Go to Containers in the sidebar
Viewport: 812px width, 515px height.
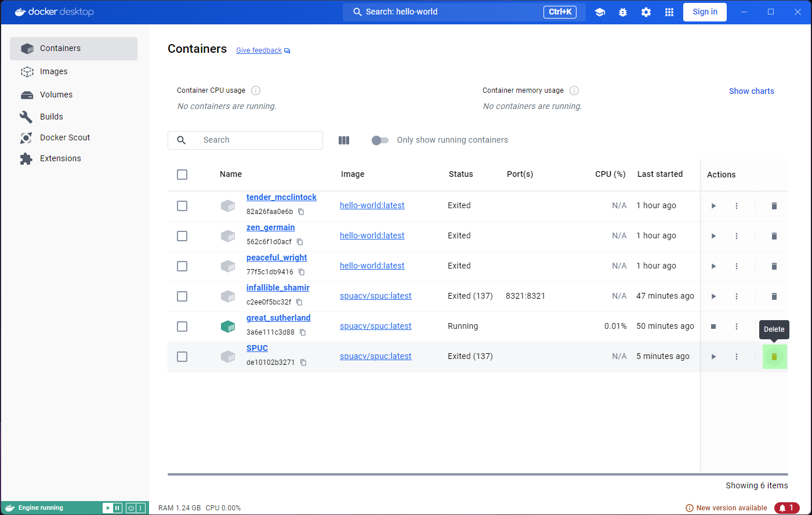(x=74, y=49)
